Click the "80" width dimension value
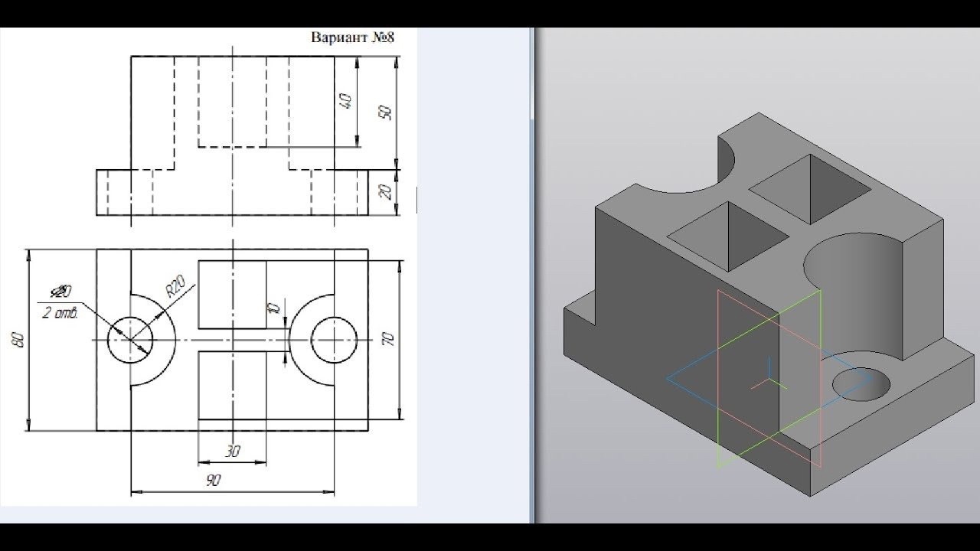 [x=18, y=339]
